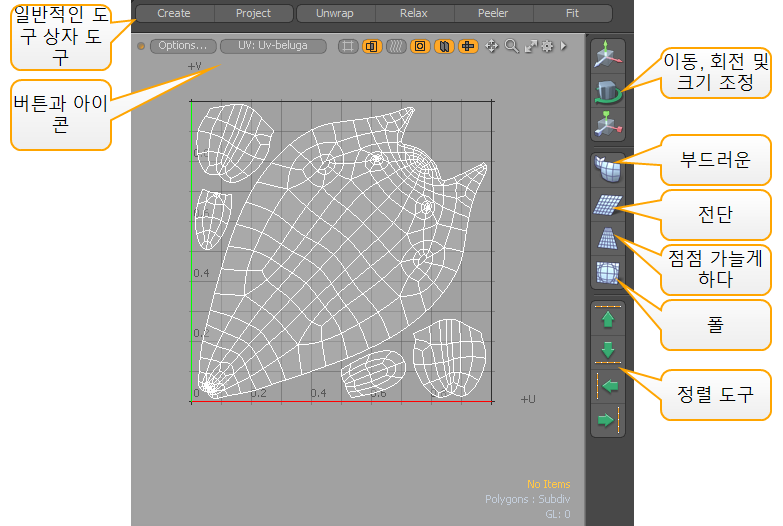Activate the Shear tool
This screenshot has width=783, height=526.
coord(608,205)
